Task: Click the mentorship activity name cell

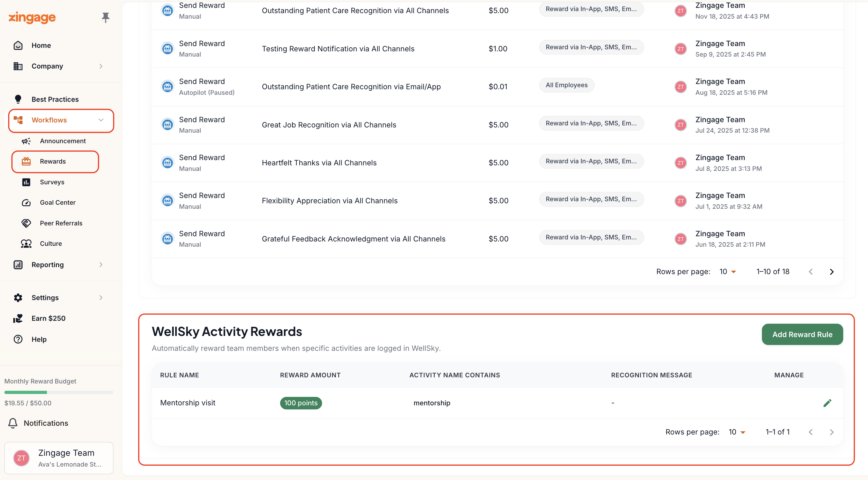Action: (432, 403)
